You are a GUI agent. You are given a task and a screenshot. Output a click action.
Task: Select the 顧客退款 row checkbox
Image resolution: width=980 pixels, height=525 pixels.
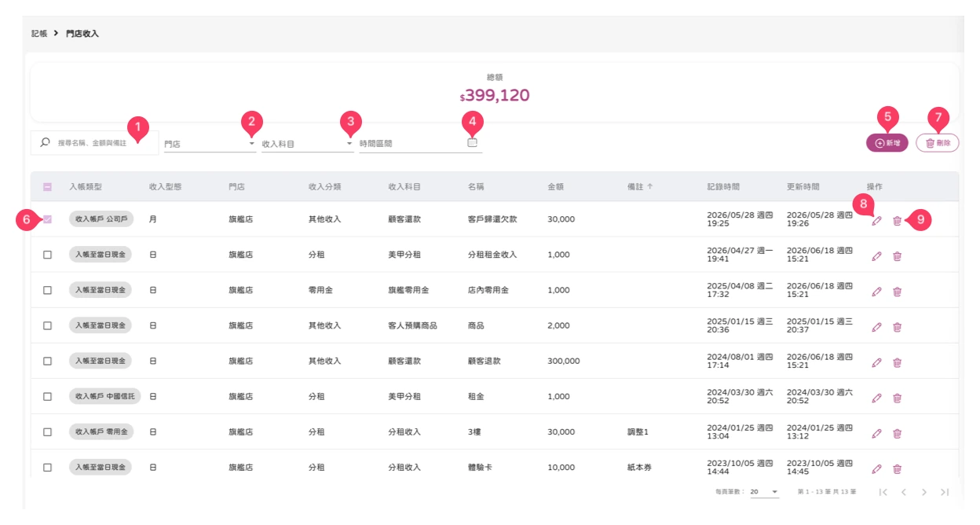click(47, 361)
